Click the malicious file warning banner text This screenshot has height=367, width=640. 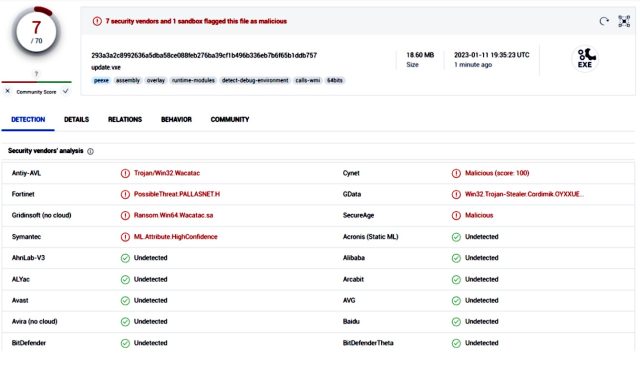pos(196,21)
